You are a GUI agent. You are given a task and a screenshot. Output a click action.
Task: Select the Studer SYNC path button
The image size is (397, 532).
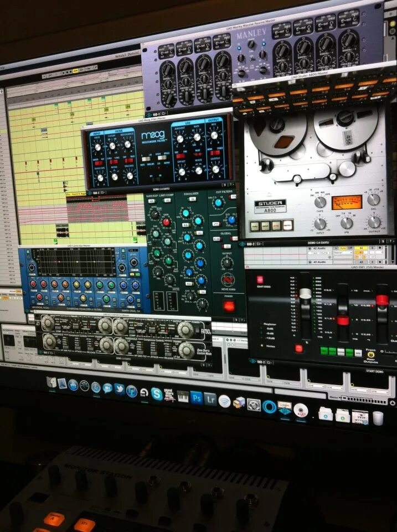point(276,225)
